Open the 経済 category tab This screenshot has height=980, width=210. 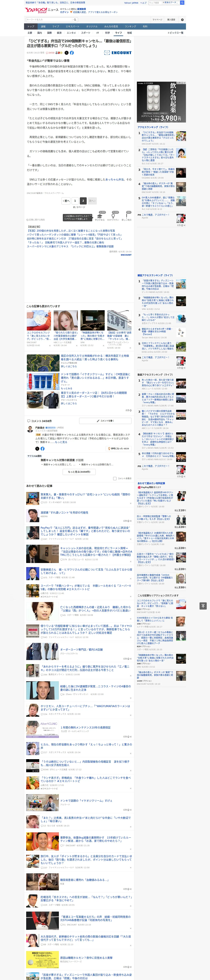click(x=59, y=33)
